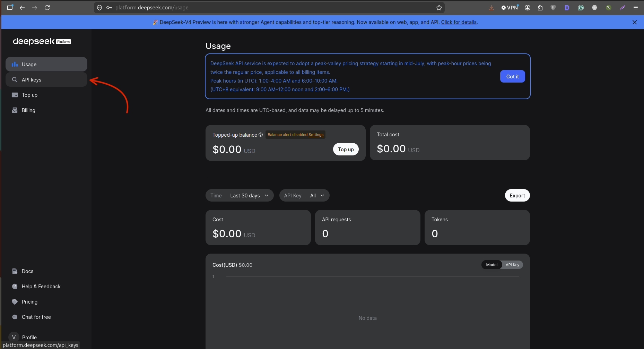Open Help & Feedback in the sidebar
644x349 pixels.
(x=46, y=286)
